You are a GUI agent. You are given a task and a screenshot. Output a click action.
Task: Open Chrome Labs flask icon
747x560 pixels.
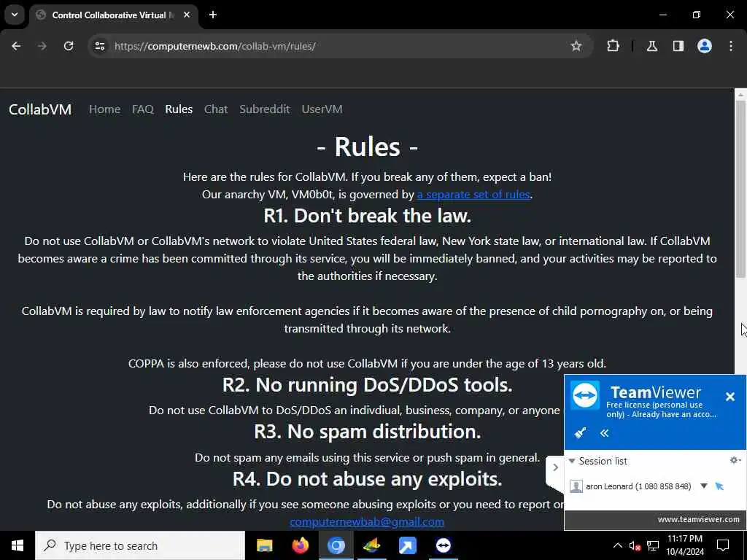coord(651,46)
